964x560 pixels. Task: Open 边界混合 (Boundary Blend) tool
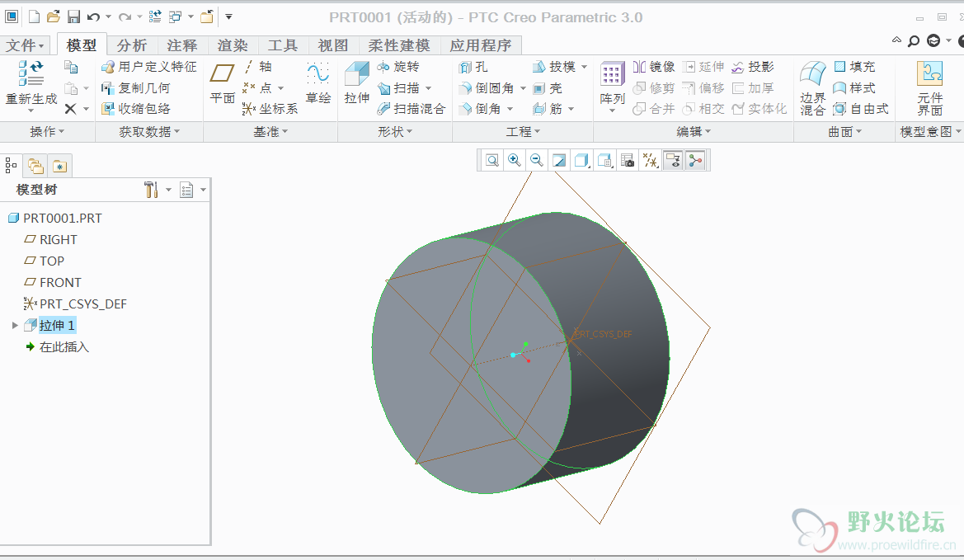point(813,88)
